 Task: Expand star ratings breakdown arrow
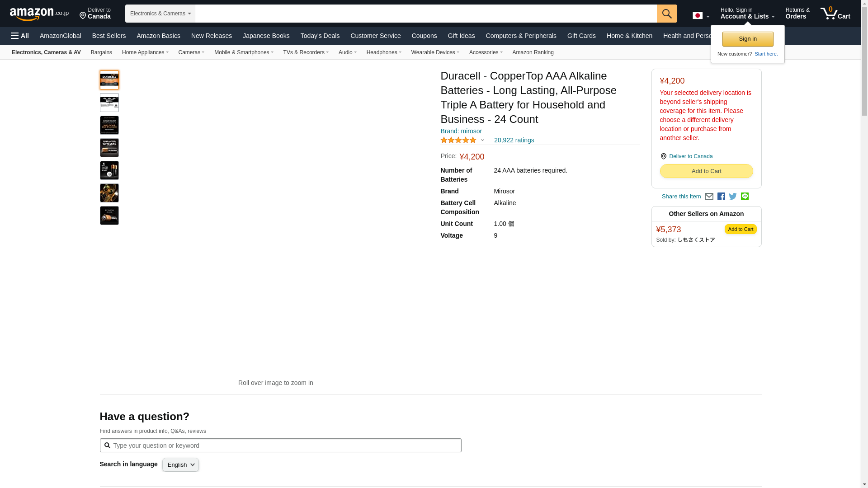pyautogui.click(x=482, y=141)
